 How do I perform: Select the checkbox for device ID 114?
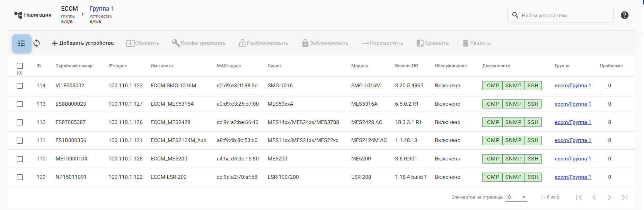(x=20, y=86)
